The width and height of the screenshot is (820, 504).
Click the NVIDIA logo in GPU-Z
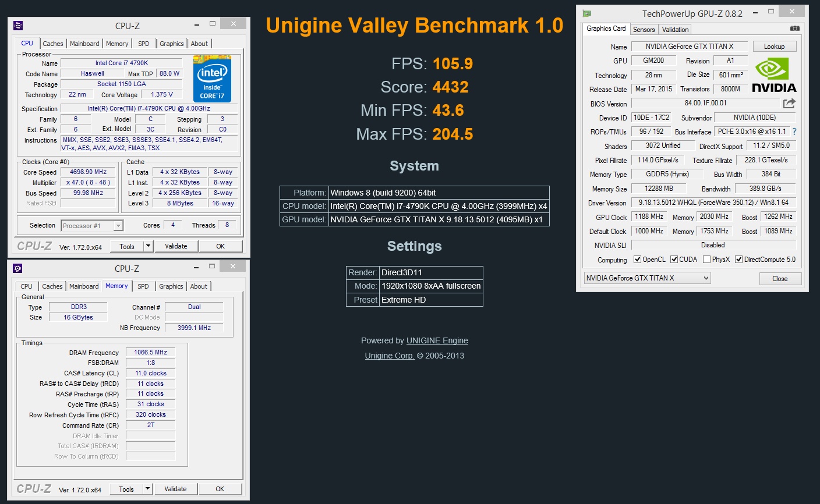click(774, 75)
